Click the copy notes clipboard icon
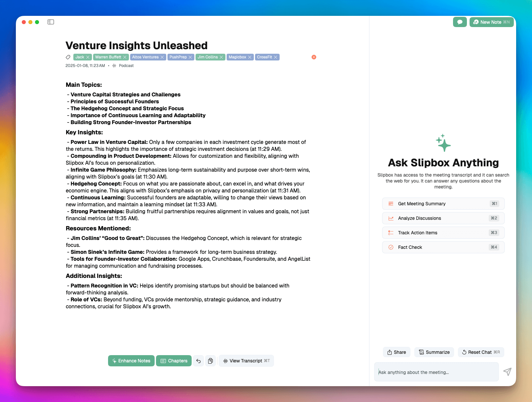Image resolution: width=532 pixels, height=402 pixels. pos(210,361)
